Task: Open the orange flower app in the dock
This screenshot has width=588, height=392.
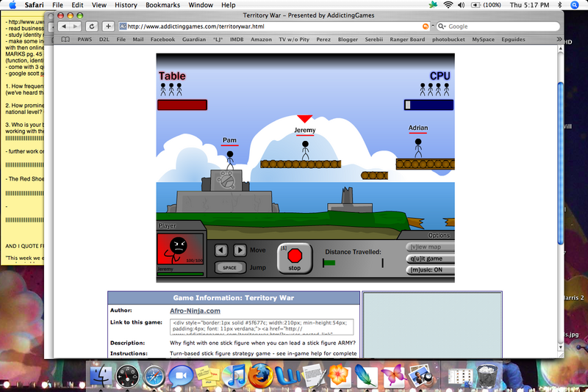Action: pos(340,376)
